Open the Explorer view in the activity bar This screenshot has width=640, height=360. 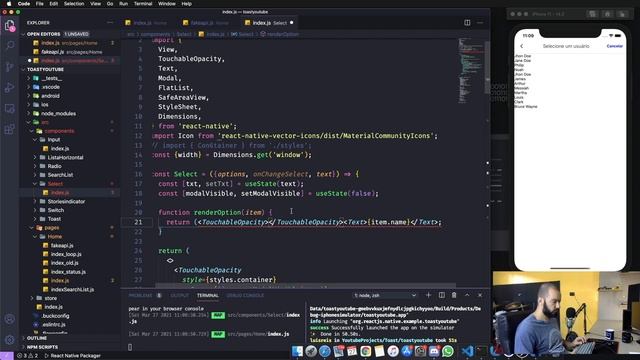click(x=9, y=26)
